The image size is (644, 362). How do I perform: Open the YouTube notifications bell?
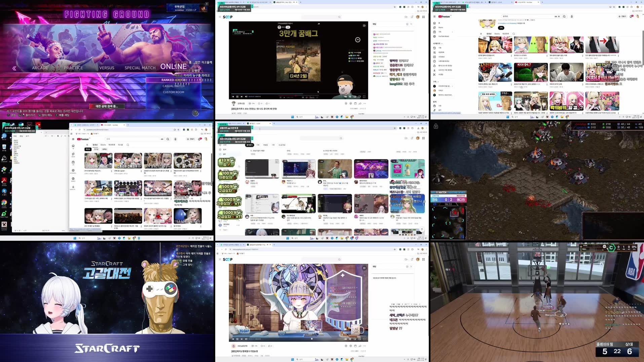point(631,17)
